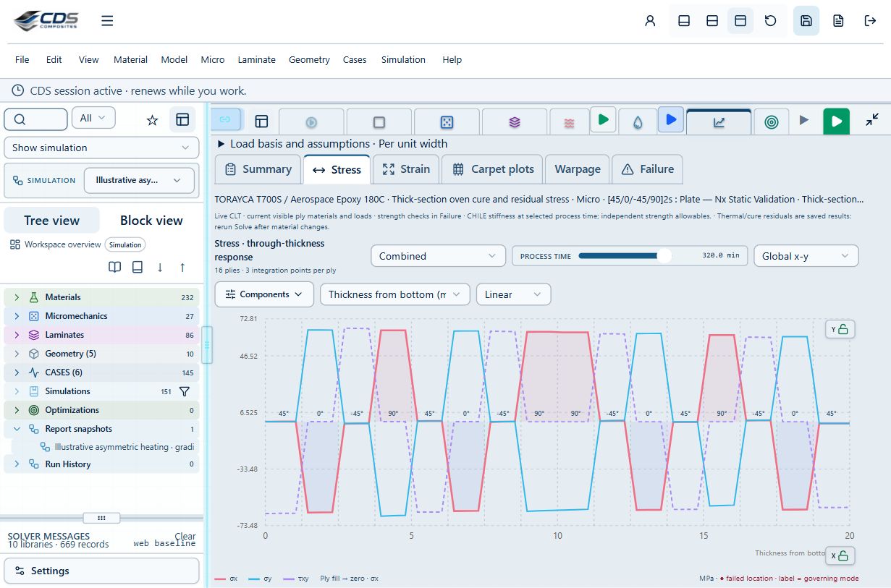Open the Combined dropdown
Viewport: 891px width, 588px height.
coord(438,256)
